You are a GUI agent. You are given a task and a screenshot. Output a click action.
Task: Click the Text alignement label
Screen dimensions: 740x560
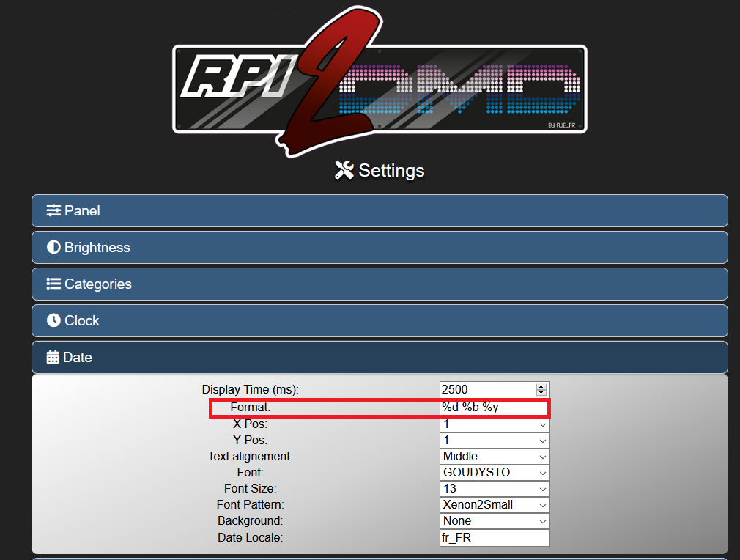[250, 457]
